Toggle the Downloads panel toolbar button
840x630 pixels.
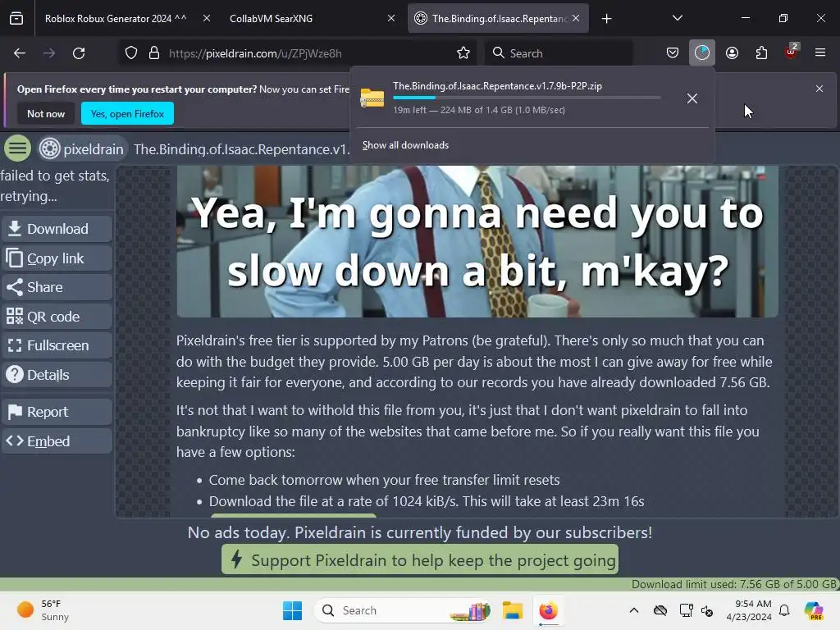(x=702, y=52)
